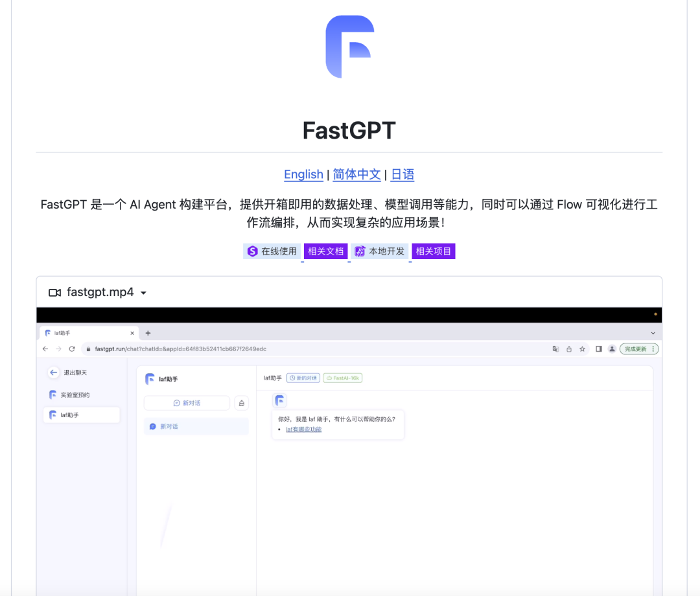Click the FastAI-16k model tag
The height and width of the screenshot is (596, 700).
coord(342,378)
